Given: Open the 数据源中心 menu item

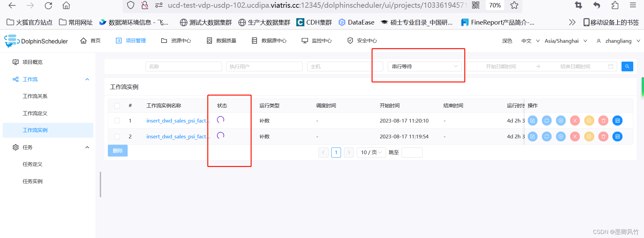Looking at the screenshot, I should pyautogui.click(x=269, y=41).
